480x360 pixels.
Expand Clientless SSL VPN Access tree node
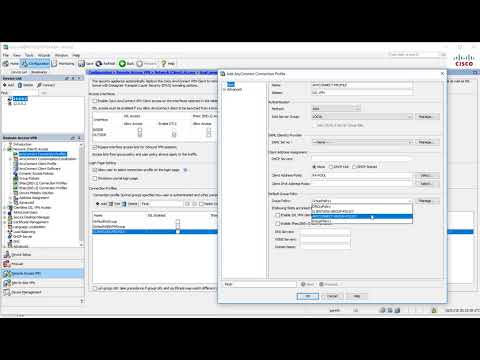5,207
